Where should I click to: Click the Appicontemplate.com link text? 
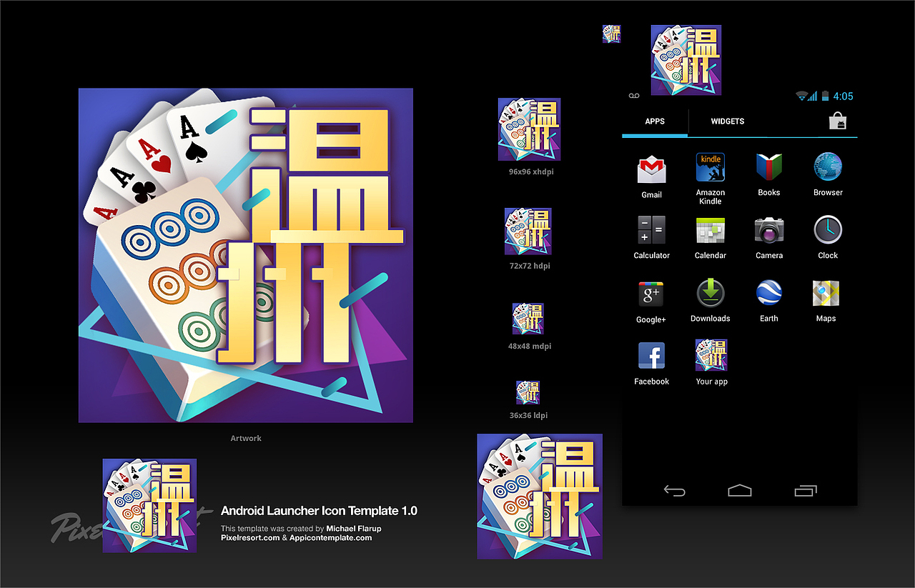(x=331, y=537)
